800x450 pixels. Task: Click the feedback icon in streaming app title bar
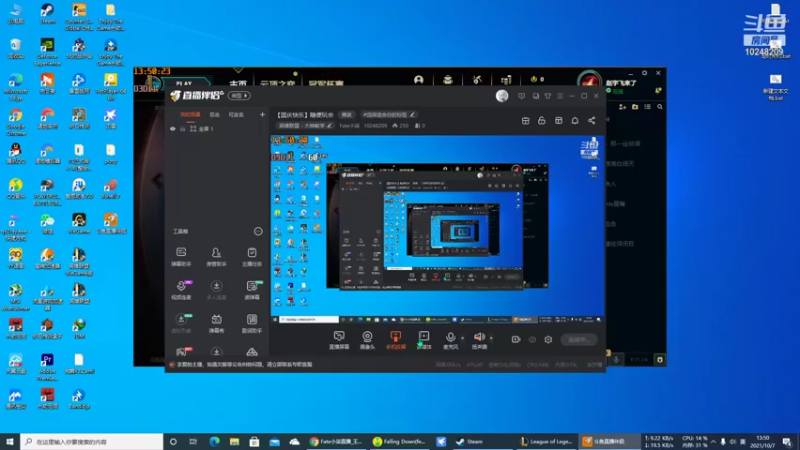pos(521,96)
